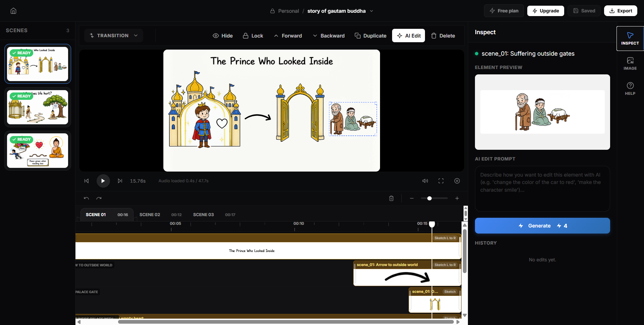
Task: Export the video project
Action: click(x=621, y=11)
